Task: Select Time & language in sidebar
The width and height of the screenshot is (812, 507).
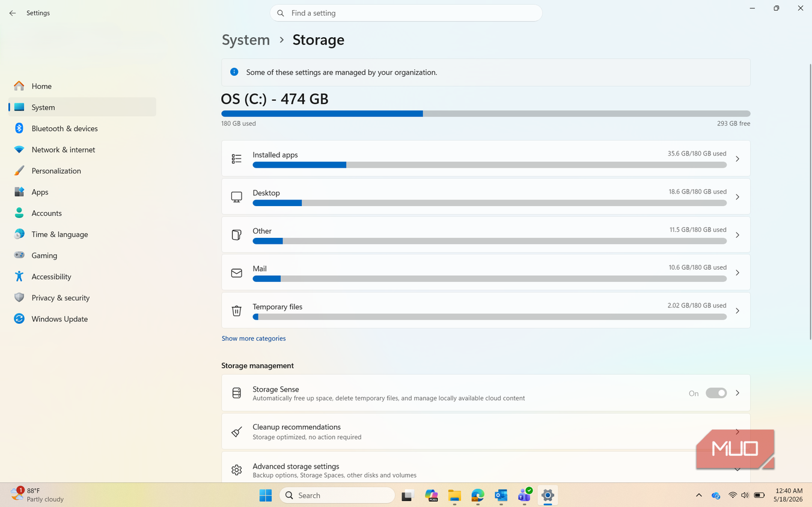Action: tap(82, 234)
